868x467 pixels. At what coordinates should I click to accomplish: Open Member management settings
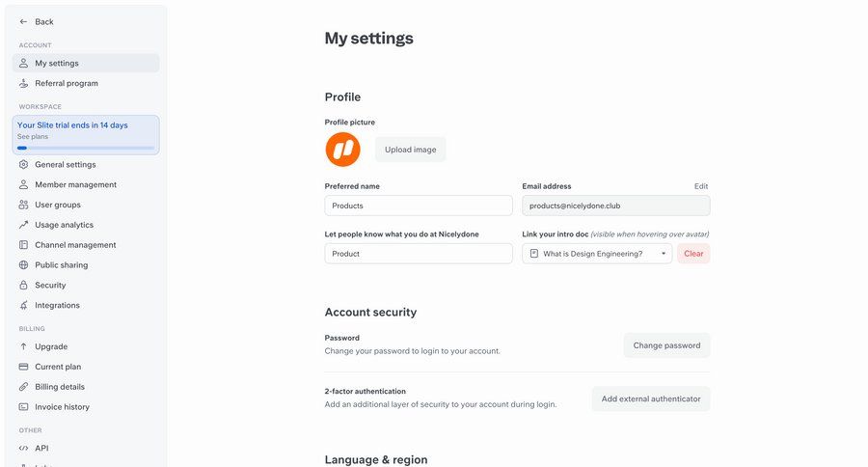(75, 184)
